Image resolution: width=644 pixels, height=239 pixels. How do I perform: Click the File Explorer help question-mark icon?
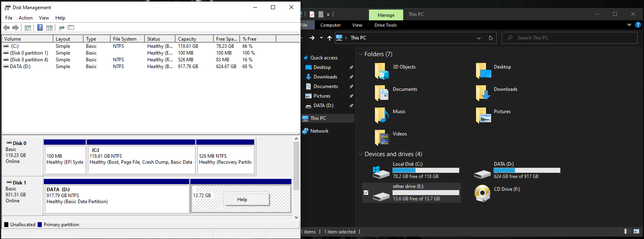click(x=638, y=25)
